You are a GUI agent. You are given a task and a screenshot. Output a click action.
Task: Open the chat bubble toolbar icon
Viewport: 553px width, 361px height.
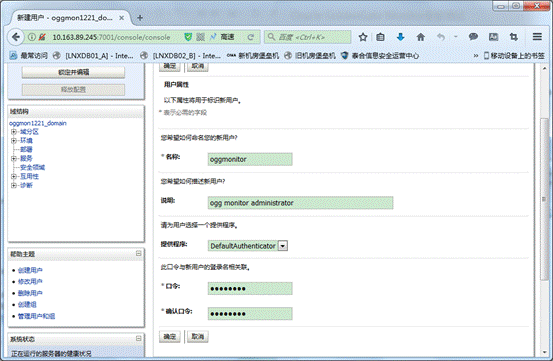473,37
